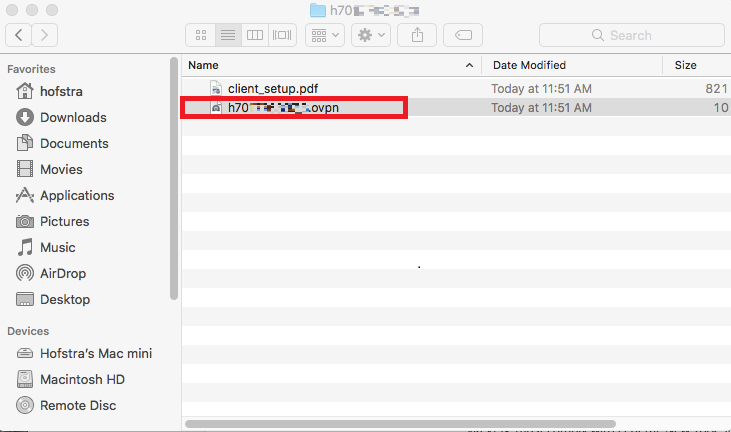The height and width of the screenshot is (432, 731).
Task: Select the client_setup.pdf file
Action: coord(273,89)
